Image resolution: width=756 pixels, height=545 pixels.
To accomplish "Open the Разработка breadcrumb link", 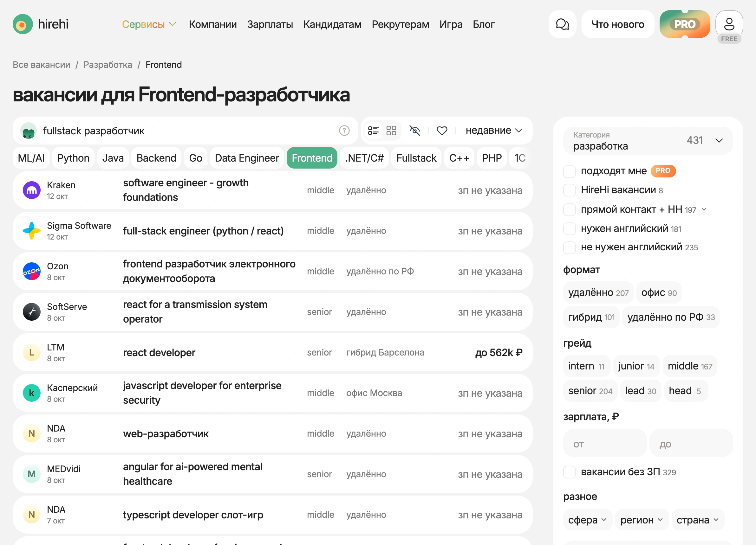I will point(108,65).
